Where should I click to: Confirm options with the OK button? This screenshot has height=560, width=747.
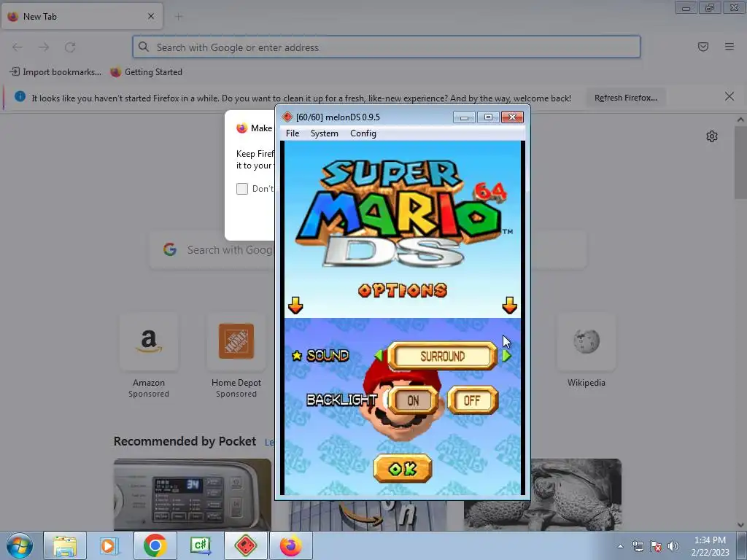tap(403, 469)
